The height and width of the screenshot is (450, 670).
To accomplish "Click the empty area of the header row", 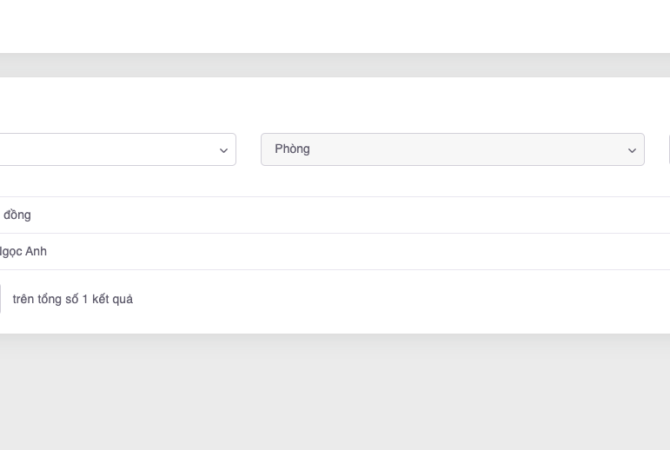I will (x=350, y=215).
